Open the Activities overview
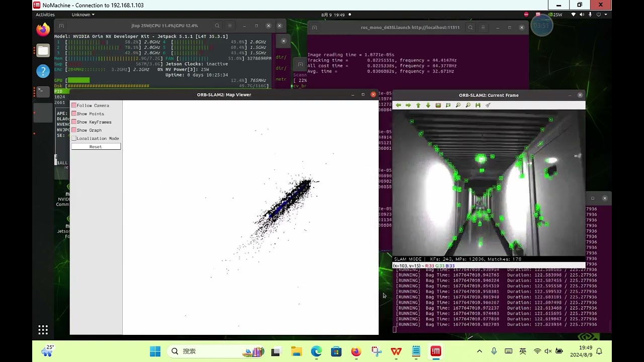The width and height of the screenshot is (644, 362). point(45,15)
